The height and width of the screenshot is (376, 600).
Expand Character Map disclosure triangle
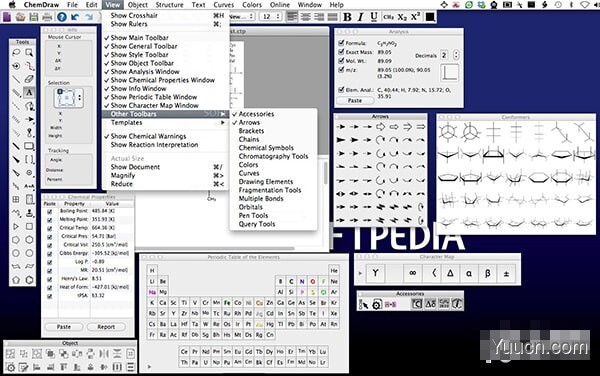click(360, 273)
